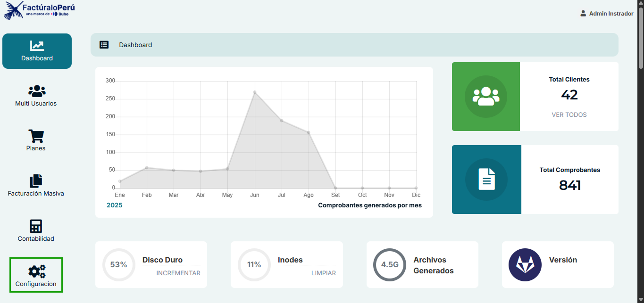Click the list icon beside Dashboard title

[x=104, y=45]
